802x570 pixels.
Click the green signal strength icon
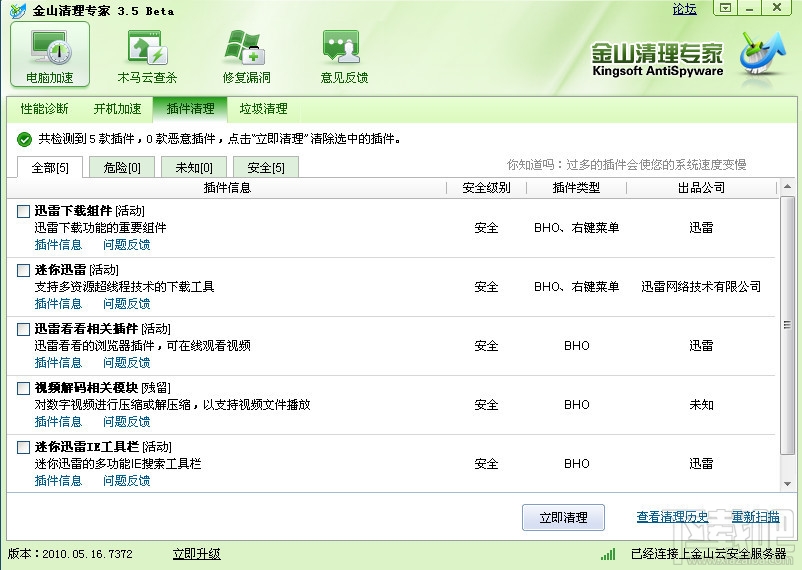[x=608, y=554]
